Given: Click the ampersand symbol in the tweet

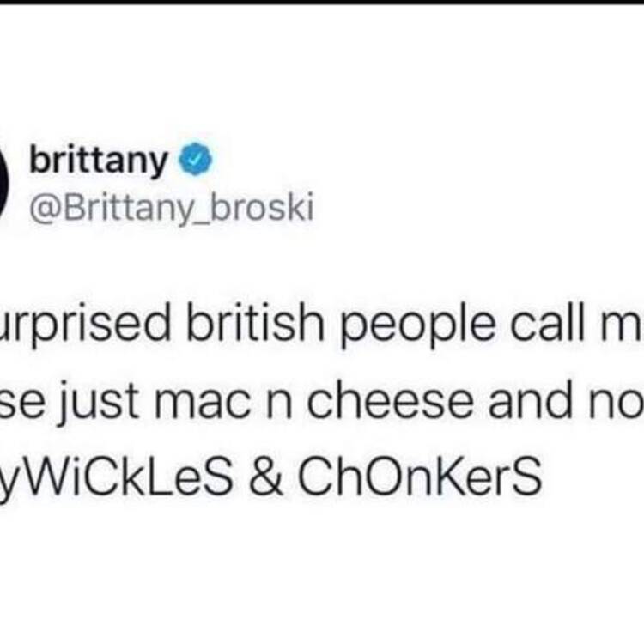Looking at the screenshot, I should [265, 477].
